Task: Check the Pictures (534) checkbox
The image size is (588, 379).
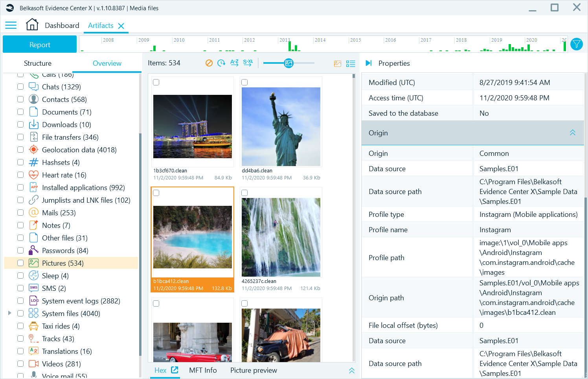Action: [x=20, y=263]
